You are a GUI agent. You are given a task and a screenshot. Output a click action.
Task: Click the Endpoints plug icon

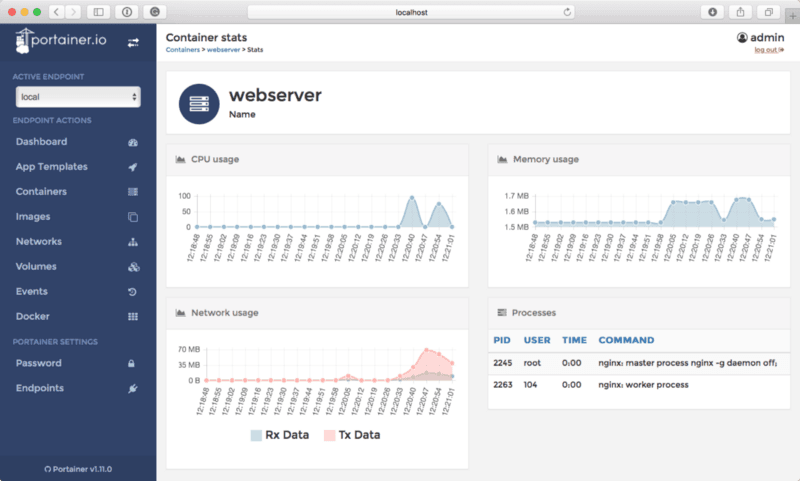(133, 388)
